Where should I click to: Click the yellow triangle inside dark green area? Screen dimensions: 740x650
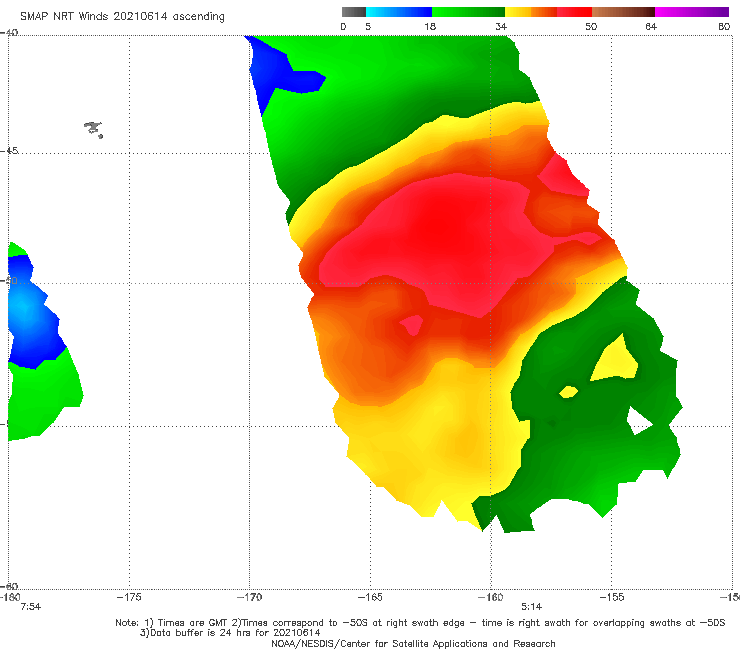[616, 361]
